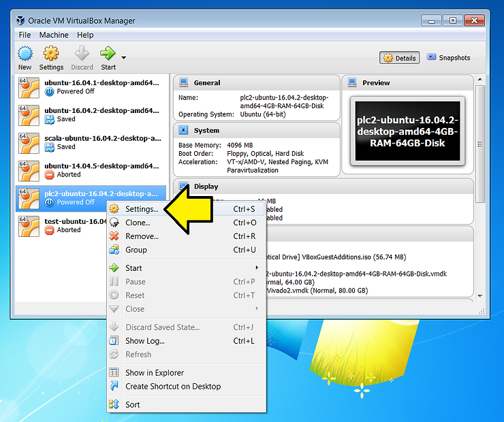This screenshot has height=422, width=504.
Task: Click the Display section header
Action: [324, 186]
